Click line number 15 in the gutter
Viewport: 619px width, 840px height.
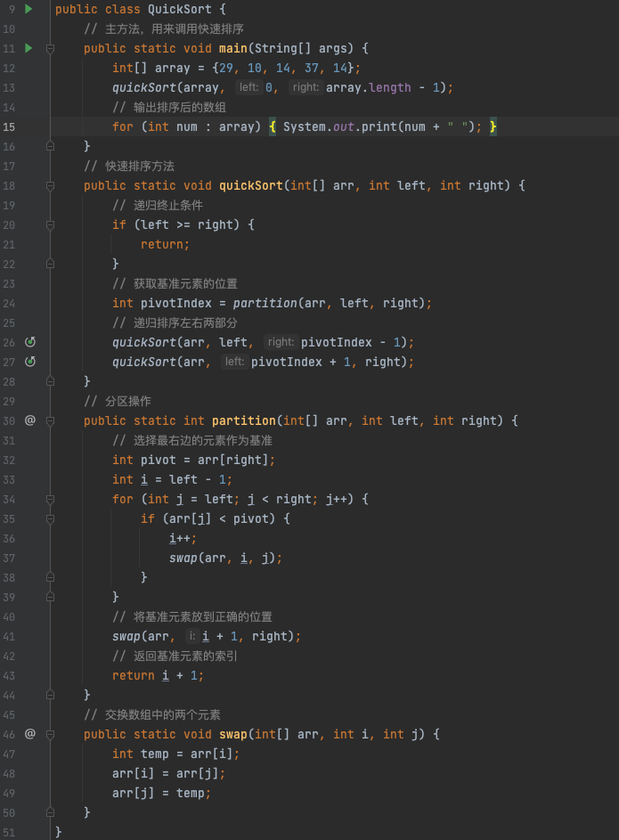click(9, 127)
